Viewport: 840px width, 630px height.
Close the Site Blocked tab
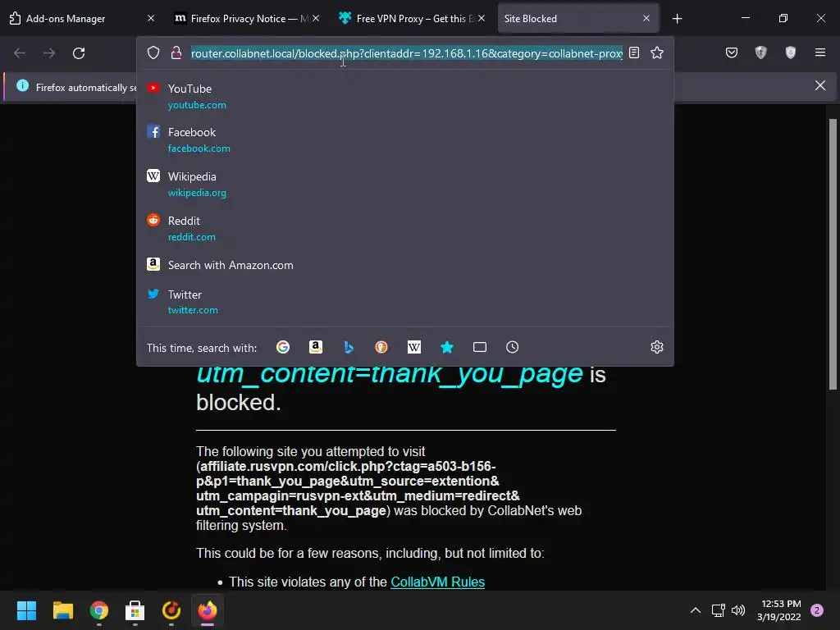646,19
